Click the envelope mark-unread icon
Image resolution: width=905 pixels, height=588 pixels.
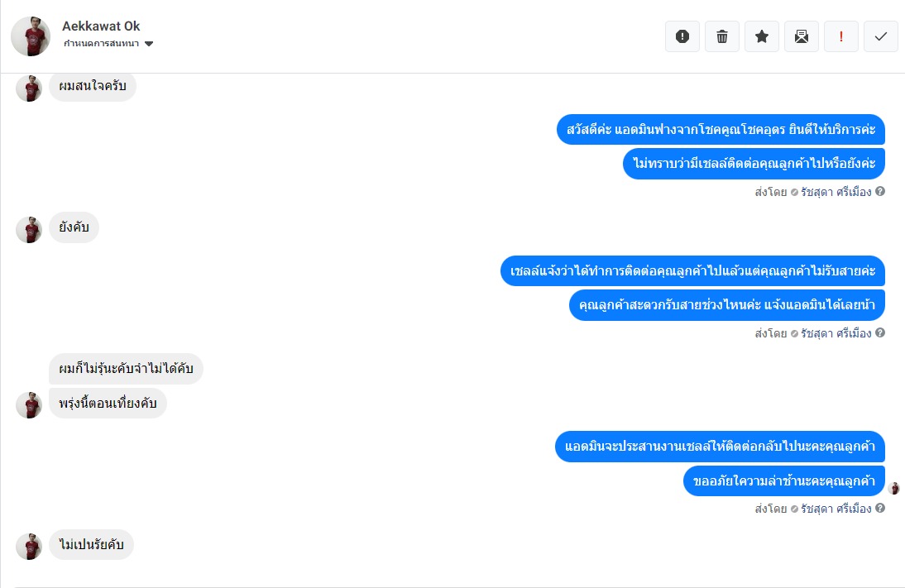[802, 36]
